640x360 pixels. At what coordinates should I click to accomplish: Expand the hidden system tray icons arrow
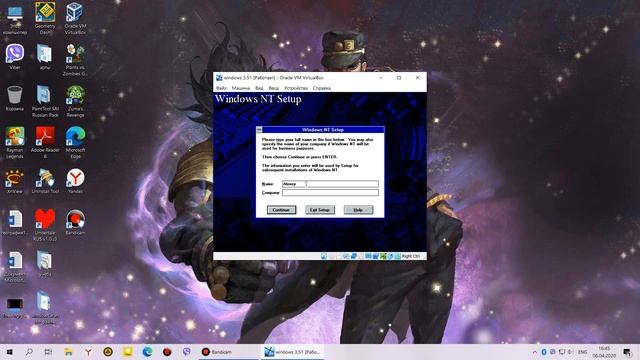(535, 352)
